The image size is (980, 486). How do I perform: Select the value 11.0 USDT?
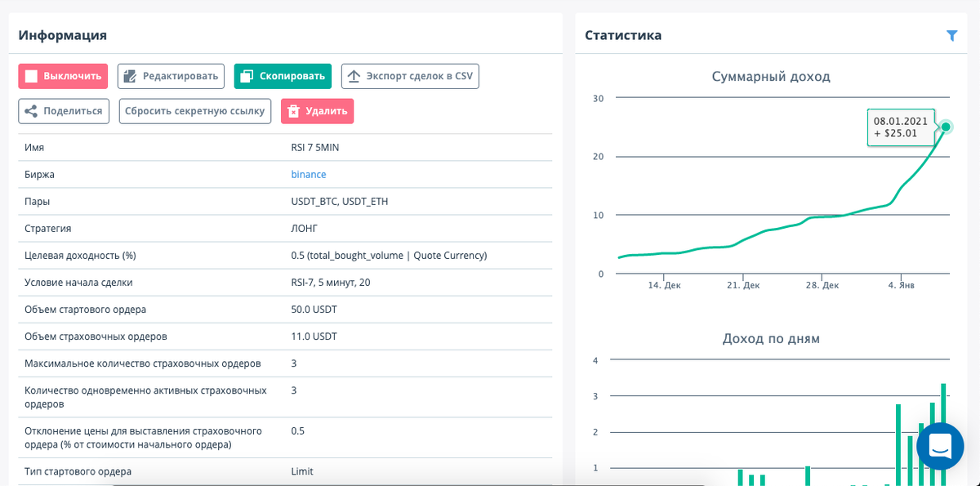314,337
